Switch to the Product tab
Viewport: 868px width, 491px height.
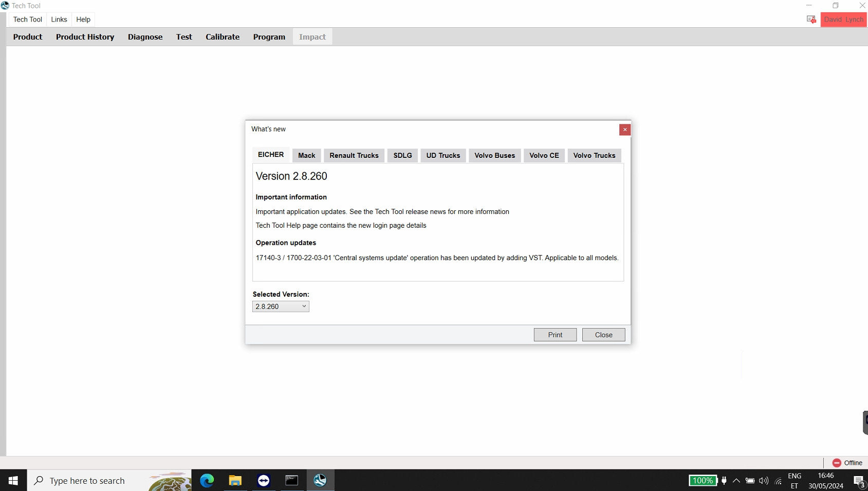click(28, 37)
